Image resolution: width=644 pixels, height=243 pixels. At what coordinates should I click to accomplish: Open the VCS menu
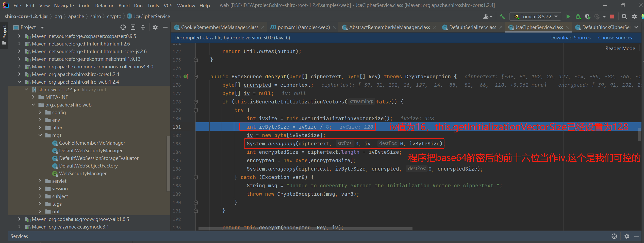[168, 5]
